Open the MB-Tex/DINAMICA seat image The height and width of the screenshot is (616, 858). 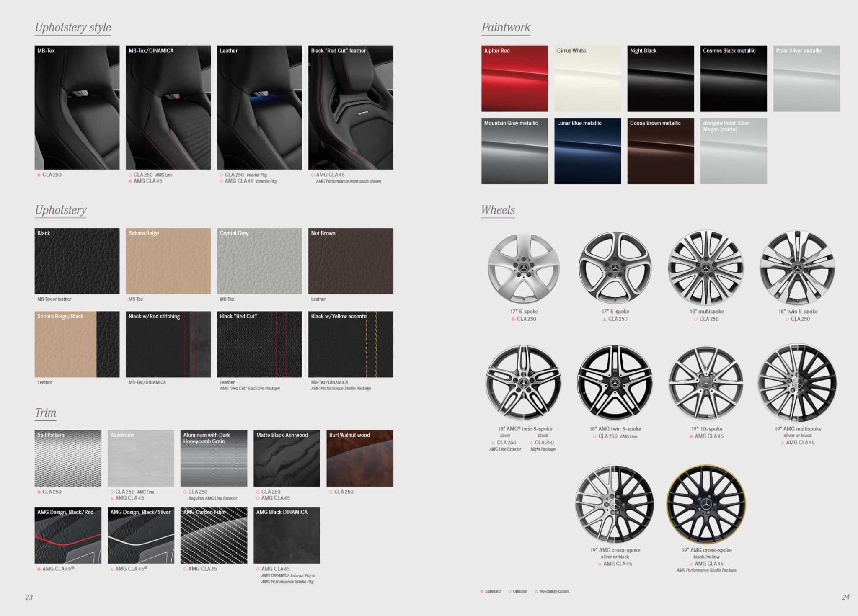(168, 108)
